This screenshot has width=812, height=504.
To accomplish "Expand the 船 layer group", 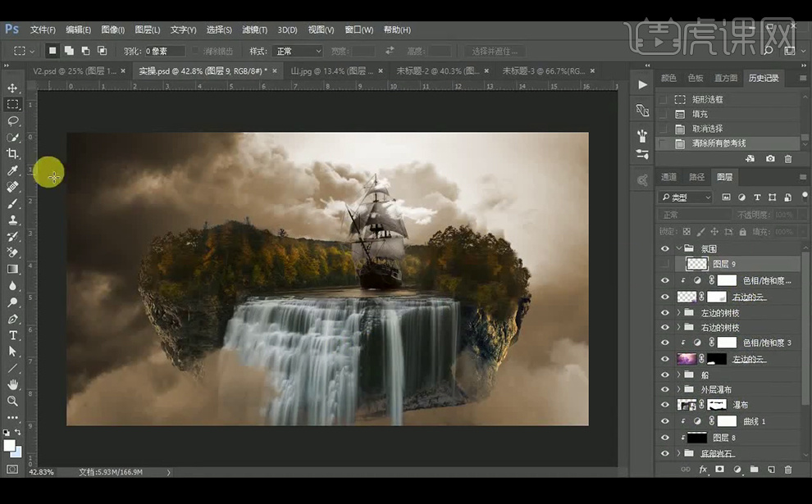I will (678, 375).
